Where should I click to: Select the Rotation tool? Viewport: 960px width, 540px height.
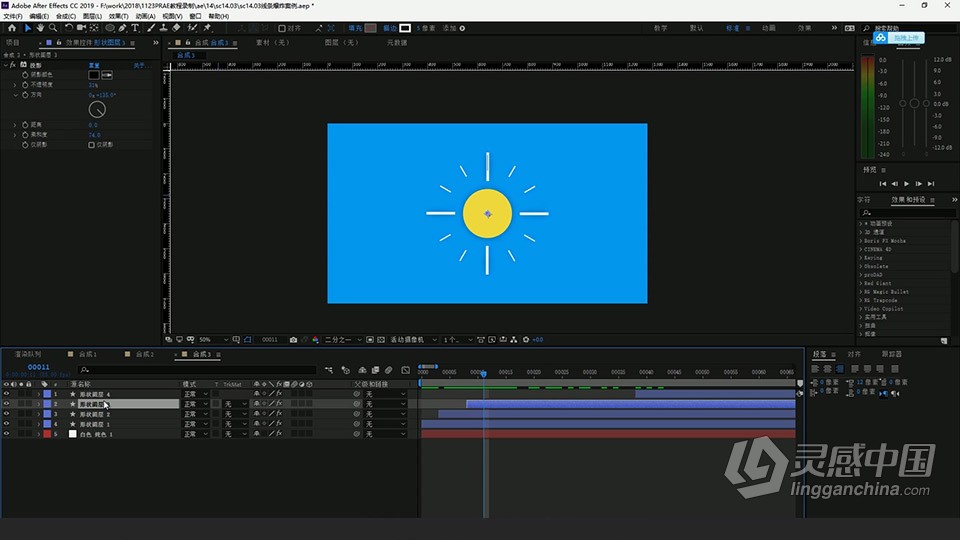pos(69,28)
